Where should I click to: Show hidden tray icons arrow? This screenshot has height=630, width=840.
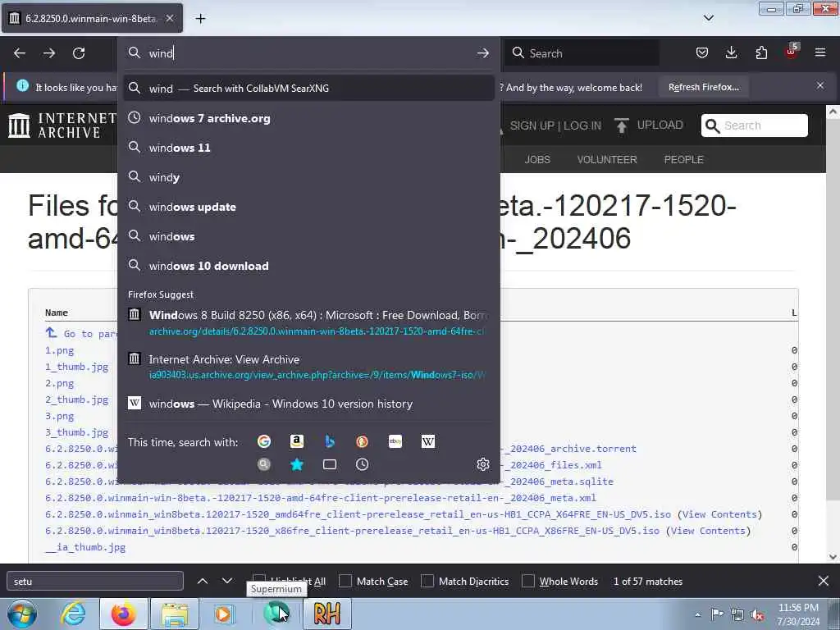[697, 615]
